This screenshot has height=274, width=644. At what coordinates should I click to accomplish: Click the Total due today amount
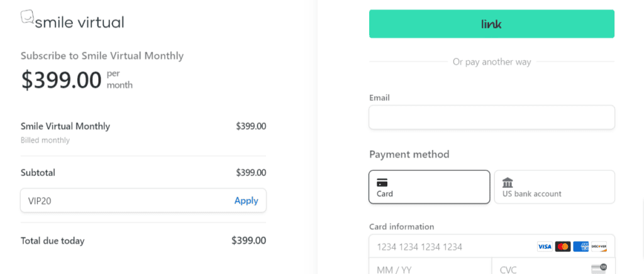click(x=249, y=240)
